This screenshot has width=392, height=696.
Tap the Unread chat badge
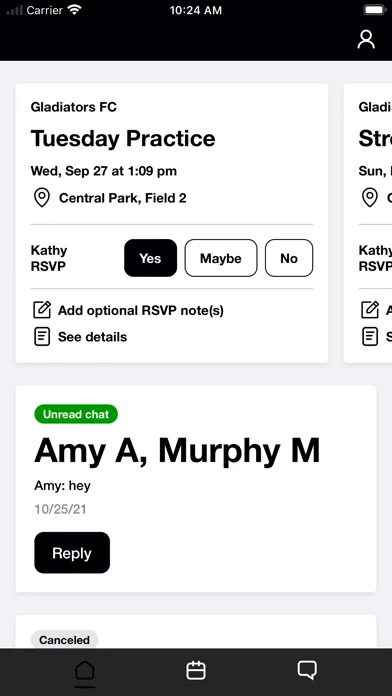76,414
